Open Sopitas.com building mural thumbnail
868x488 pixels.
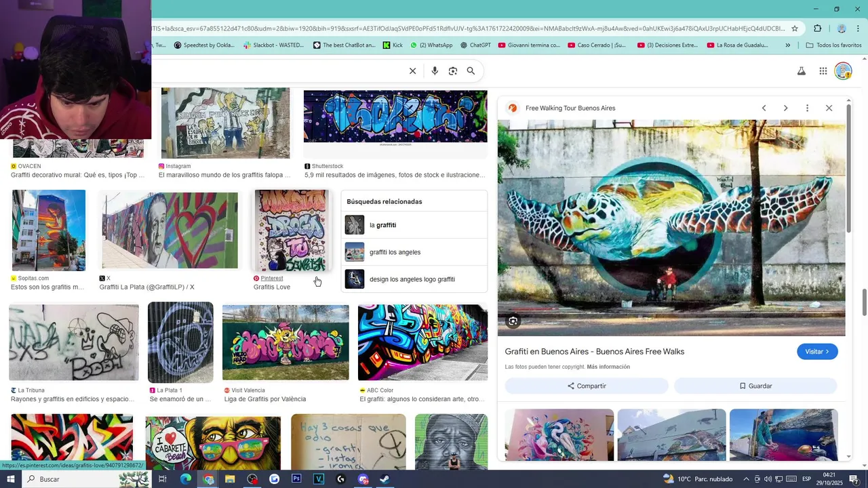[x=49, y=230]
